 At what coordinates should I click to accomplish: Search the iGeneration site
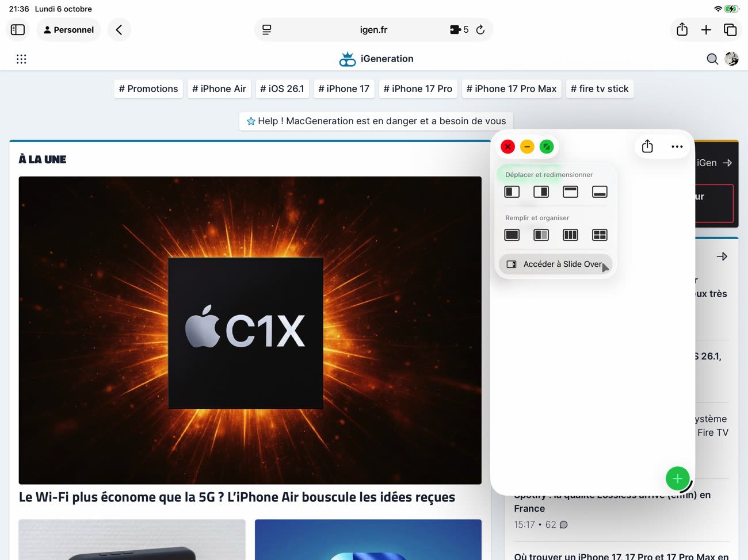(x=712, y=59)
